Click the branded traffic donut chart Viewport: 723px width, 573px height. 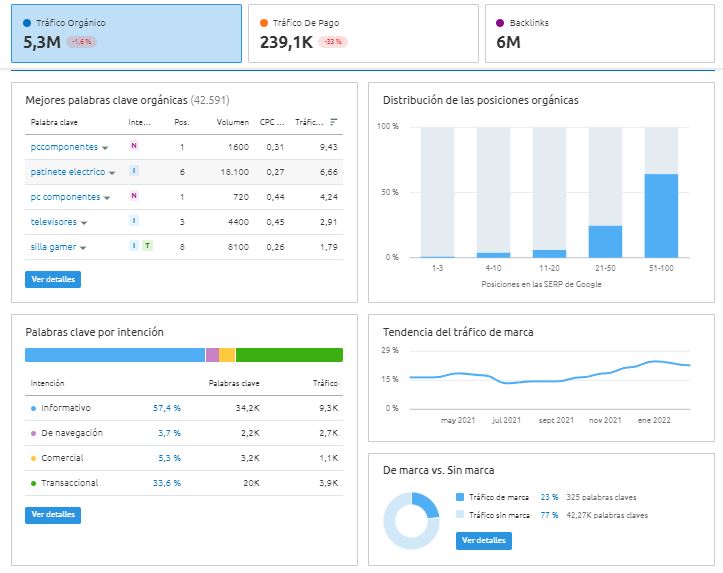(x=411, y=521)
